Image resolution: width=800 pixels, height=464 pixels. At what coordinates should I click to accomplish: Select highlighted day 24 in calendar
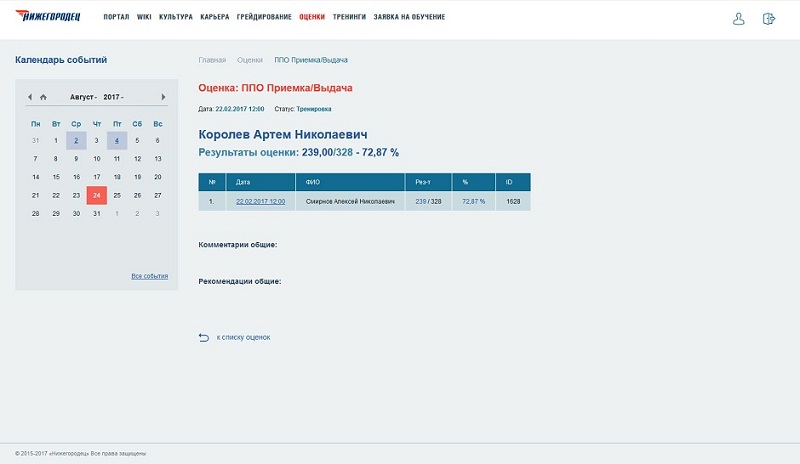pos(96,195)
